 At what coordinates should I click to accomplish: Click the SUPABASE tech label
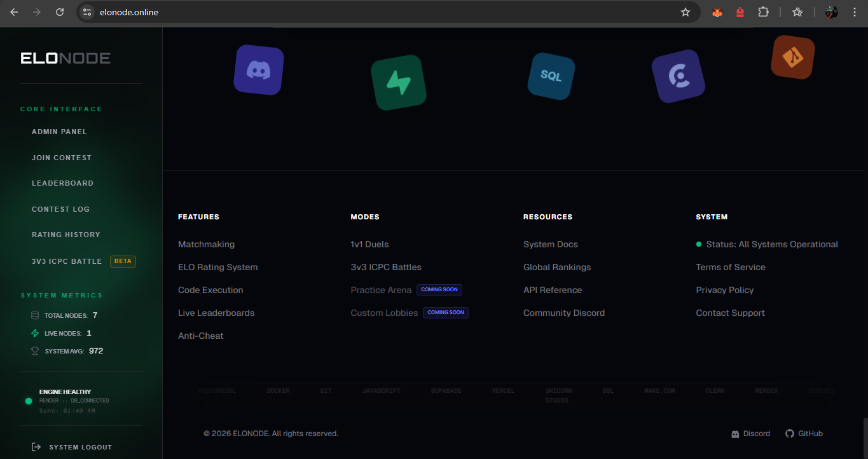point(446,391)
